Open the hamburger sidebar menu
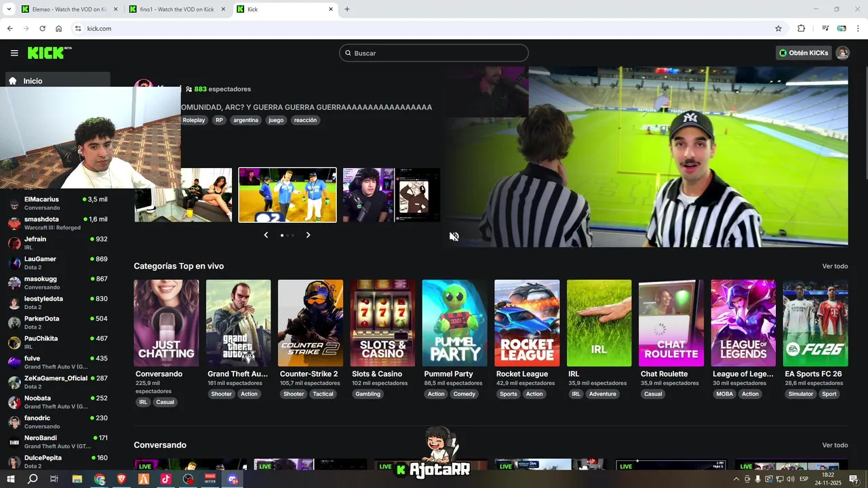Image resolution: width=868 pixels, height=488 pixels. (x=14, y=53)
